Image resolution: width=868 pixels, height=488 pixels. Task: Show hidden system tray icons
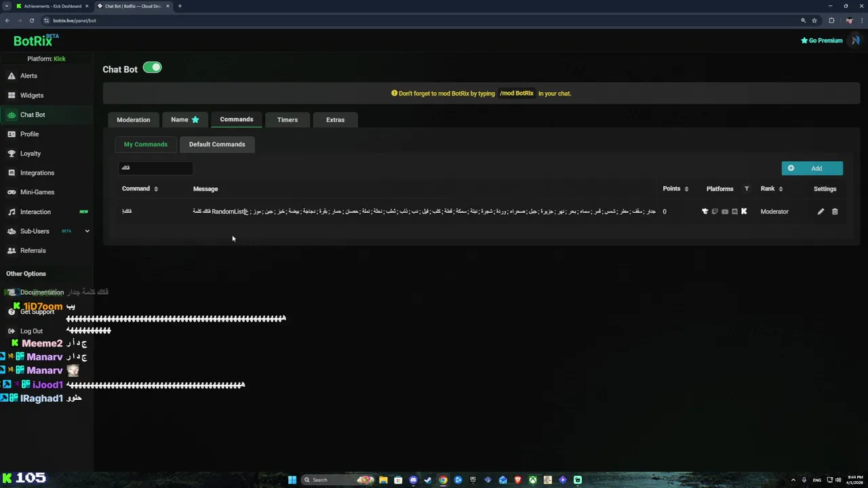(793, 480)
